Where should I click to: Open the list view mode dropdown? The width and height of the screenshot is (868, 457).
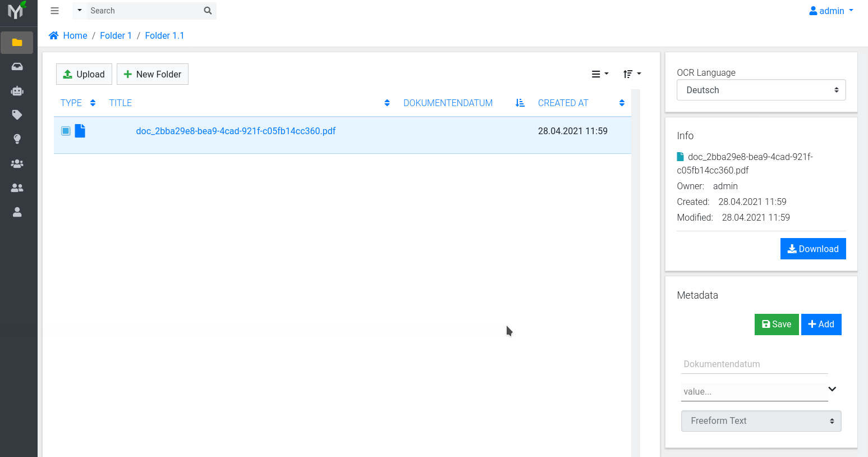click(x=600, y=74)
